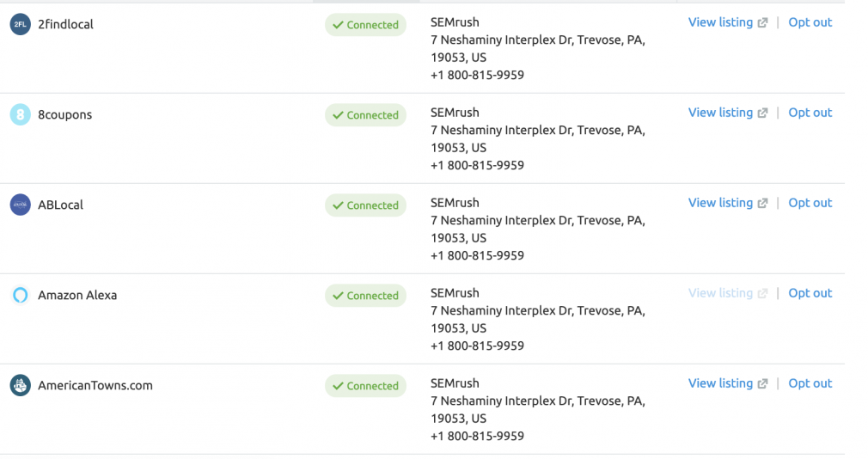Click the 8coupons directory logo icon
868x459 pixels.
tap(20, 114)
